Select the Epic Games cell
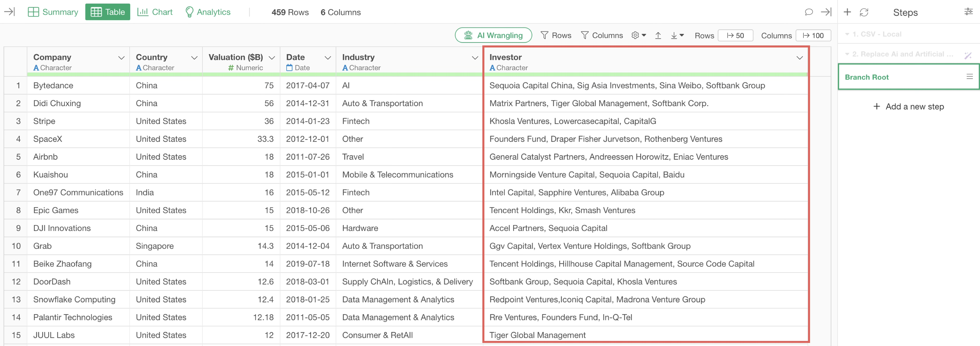This screenshot has width=980, height=346. point(78,211)
